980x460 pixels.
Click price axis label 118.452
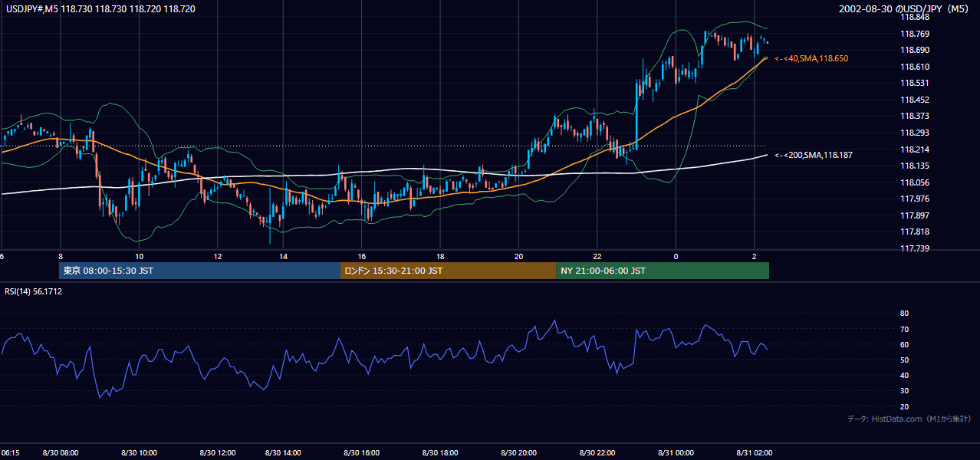[x=915, y=100]
